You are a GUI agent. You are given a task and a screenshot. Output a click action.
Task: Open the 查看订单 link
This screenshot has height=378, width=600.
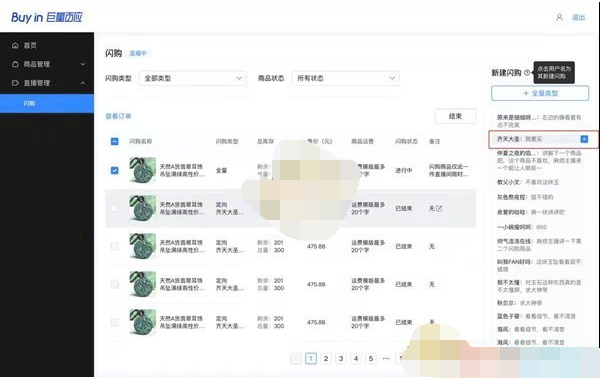point(118,116)
